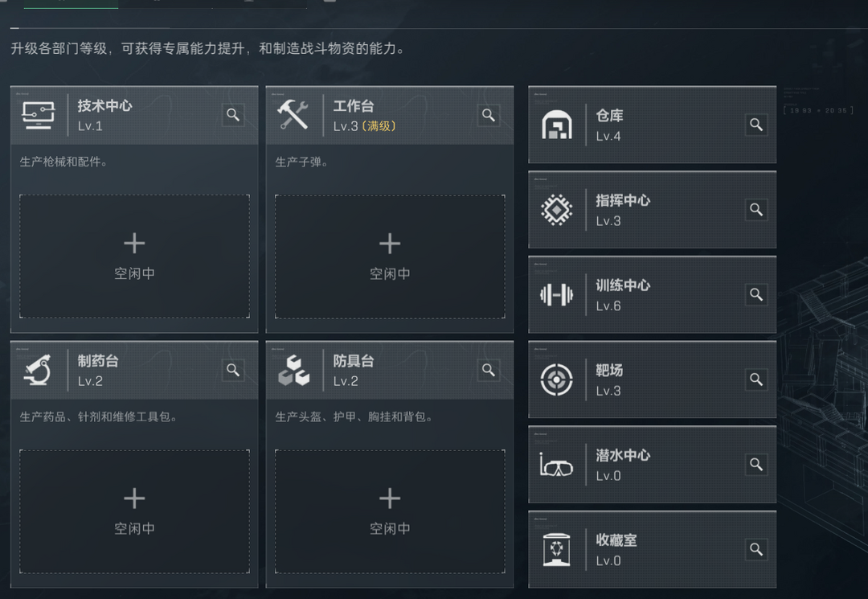The image size is (868, 599).
Task: Click the 制药台 空闲中 production slot
Action: tap(133, 512)
